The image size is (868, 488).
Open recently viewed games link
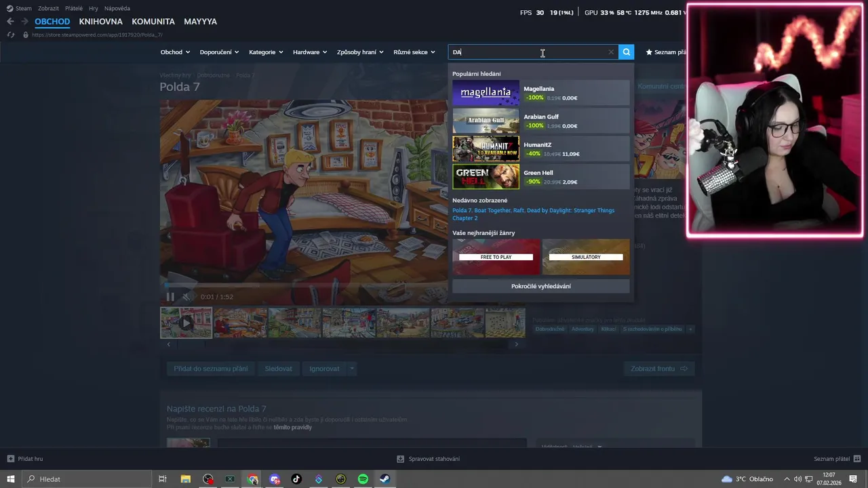point(533,214)
